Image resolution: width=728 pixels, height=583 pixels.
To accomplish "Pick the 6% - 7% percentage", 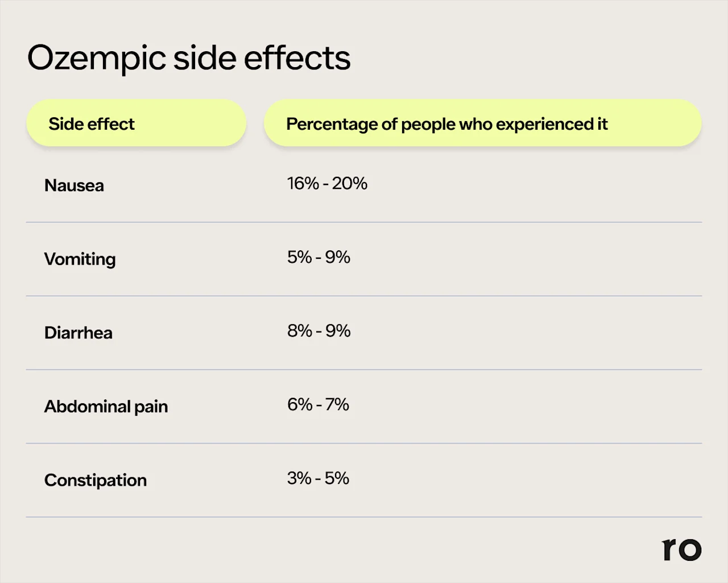I will click(318, 404).
